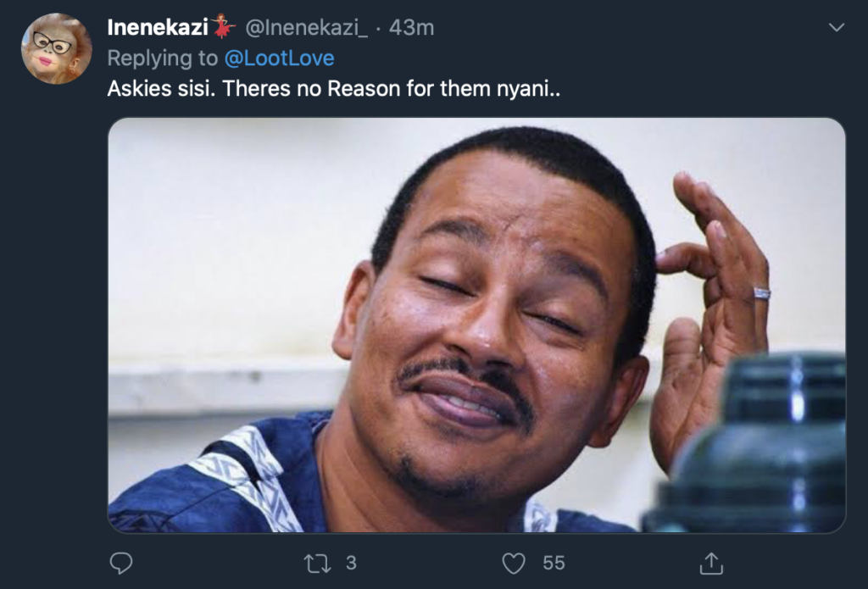868x589 pixels.
Task: Like the tweet with the heart icon
Action: (x=513, y=564)
